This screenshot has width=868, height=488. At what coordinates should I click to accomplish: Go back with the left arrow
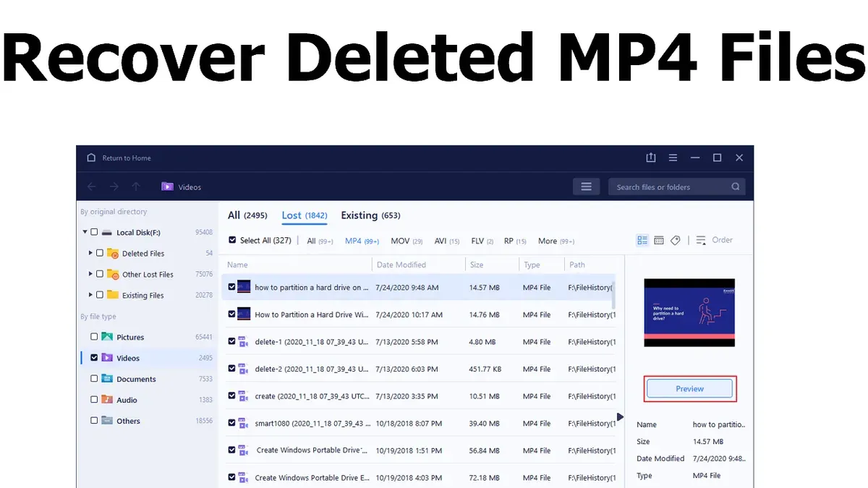point(91,187)
